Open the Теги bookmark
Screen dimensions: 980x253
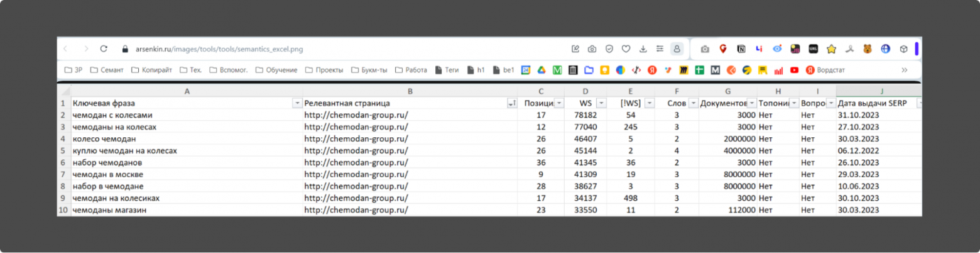click(x=447, y=70)
